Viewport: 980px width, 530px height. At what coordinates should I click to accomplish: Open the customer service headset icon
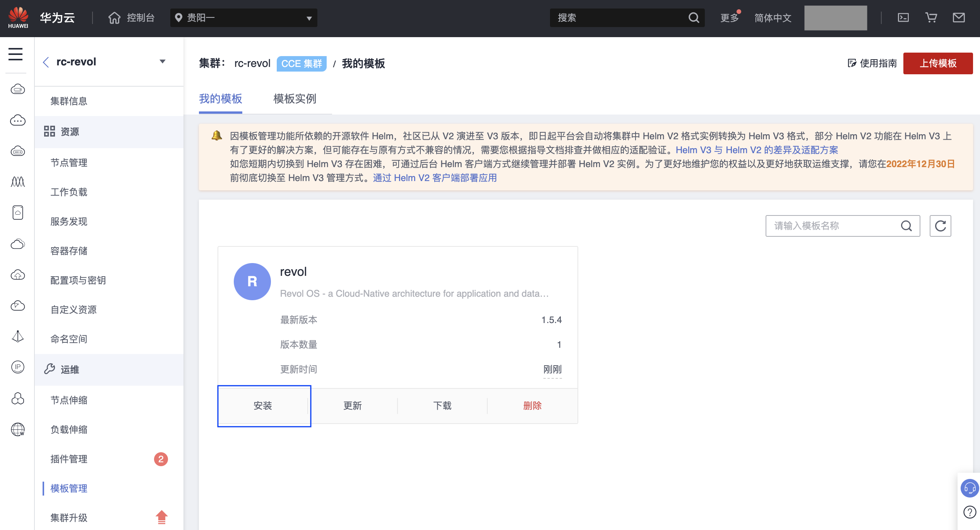coord(970,488)
